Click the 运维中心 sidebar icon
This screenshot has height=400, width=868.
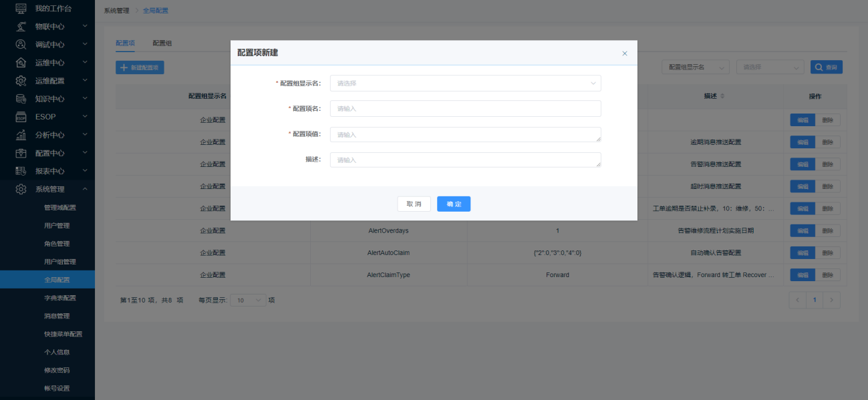[21, 63]
